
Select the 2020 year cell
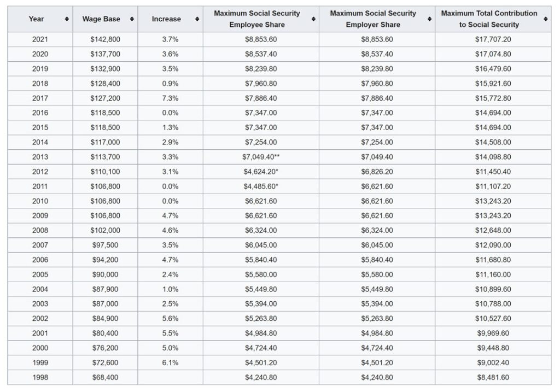tap(40, 54)
